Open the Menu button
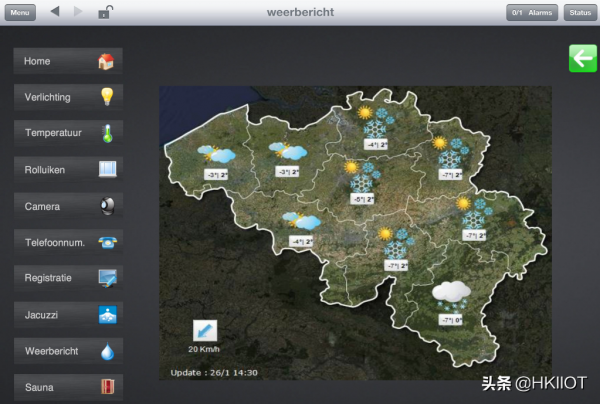 coord(21,12)
